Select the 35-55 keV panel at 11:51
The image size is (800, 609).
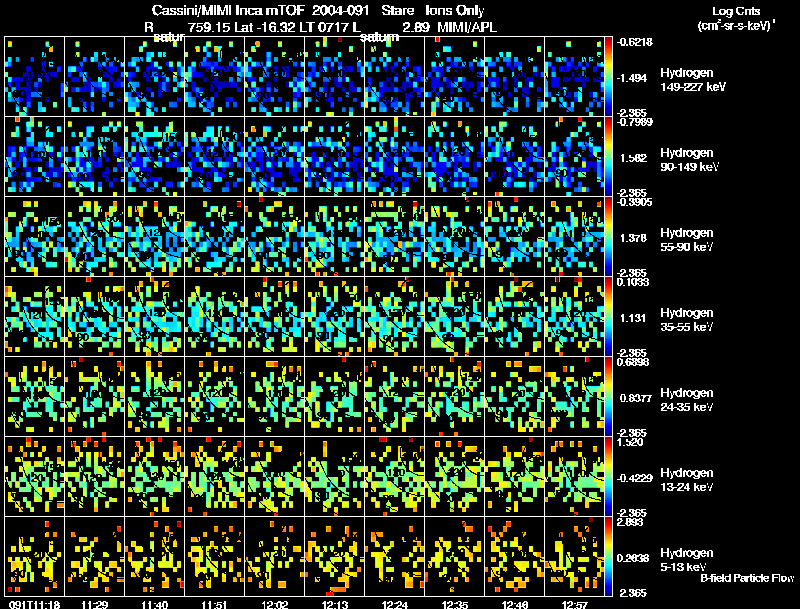pyautogui.click(x=214, y=317)
